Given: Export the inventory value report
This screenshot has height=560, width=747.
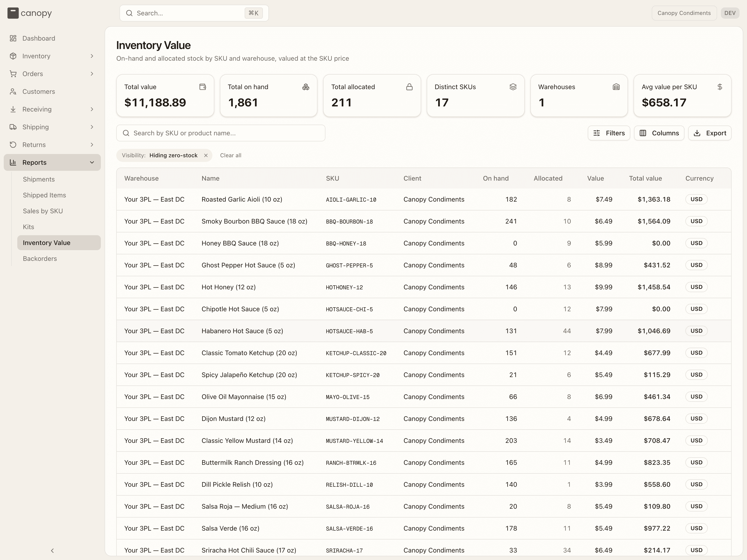Looking at the screenshot, I should pos(709,133).
